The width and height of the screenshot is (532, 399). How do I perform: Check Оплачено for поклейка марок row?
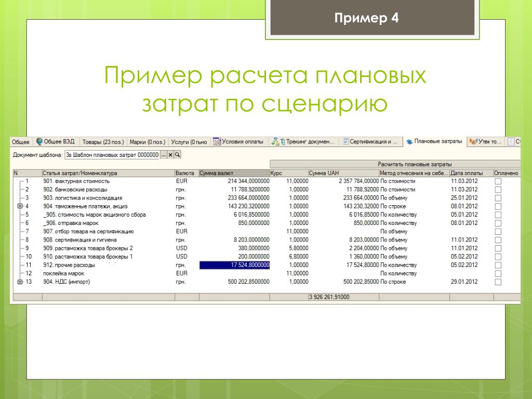click(x=498, y=273)
